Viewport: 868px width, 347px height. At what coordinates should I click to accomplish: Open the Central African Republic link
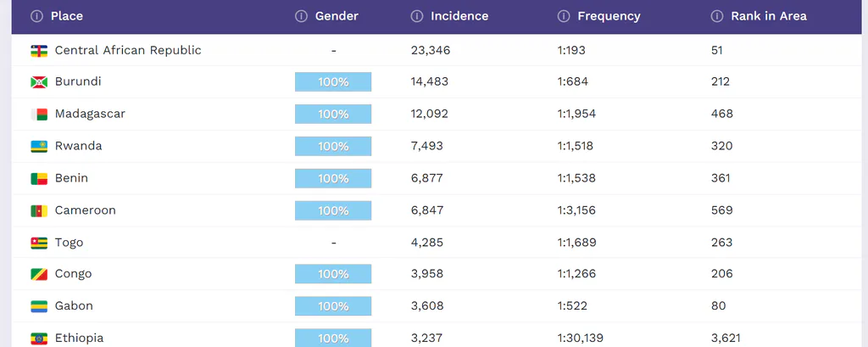[x=128, y=50]
